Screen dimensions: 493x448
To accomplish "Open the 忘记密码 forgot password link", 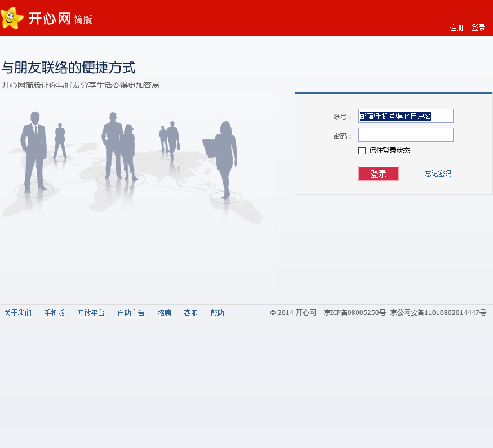I will click(438, 174).
